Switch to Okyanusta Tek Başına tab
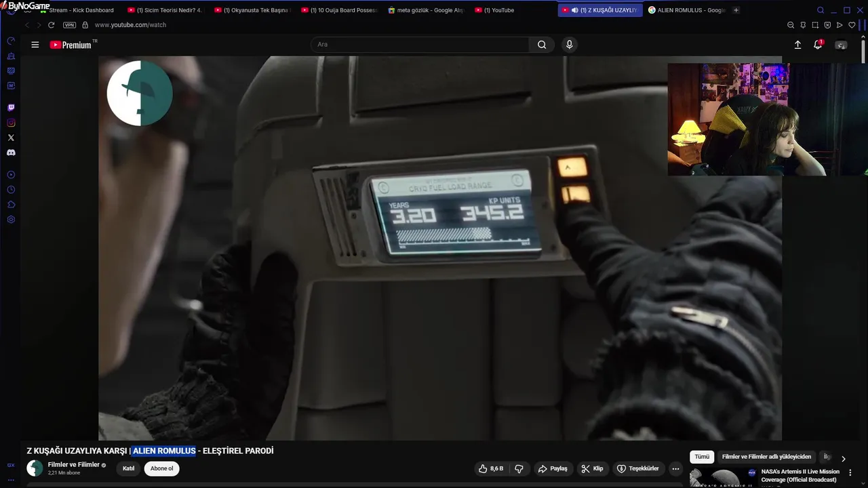The image size is (868, 488). (x=252, y=10)
